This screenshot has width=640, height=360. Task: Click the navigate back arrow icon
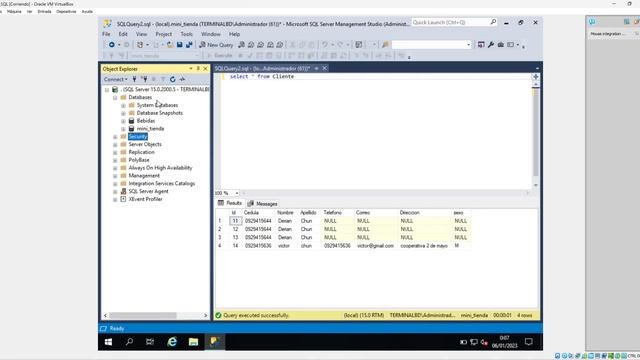pos(111,45)
